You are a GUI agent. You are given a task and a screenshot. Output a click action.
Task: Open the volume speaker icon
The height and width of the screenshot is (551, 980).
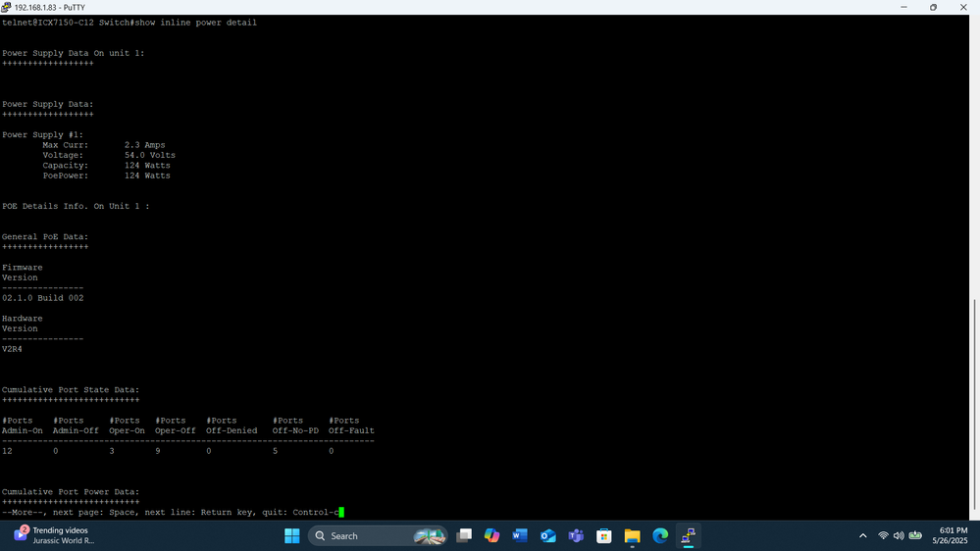coord(899,536)
